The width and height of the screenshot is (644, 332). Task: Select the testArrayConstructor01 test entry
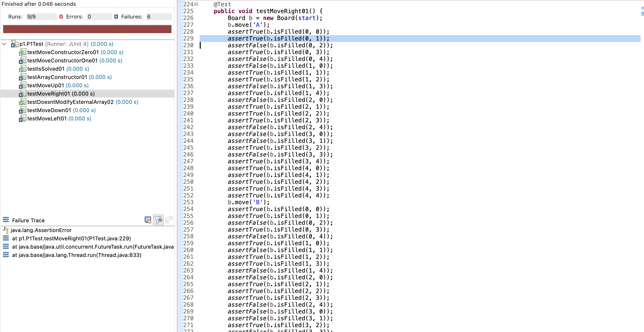click(57, 77)
